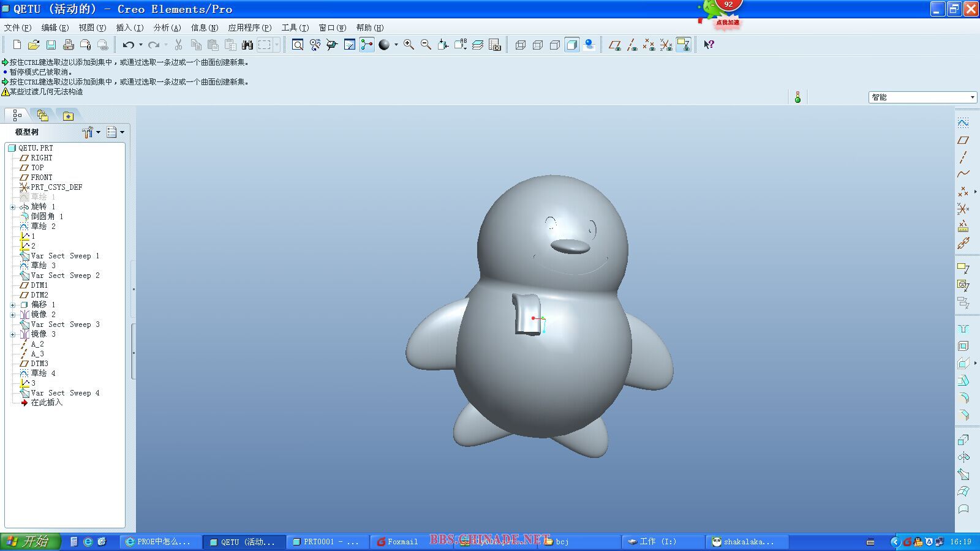Image resolution: width=980 pixels, height=551 pixels.
Task: Open the 文件(F) menu
Action: (x=18, y=28)
